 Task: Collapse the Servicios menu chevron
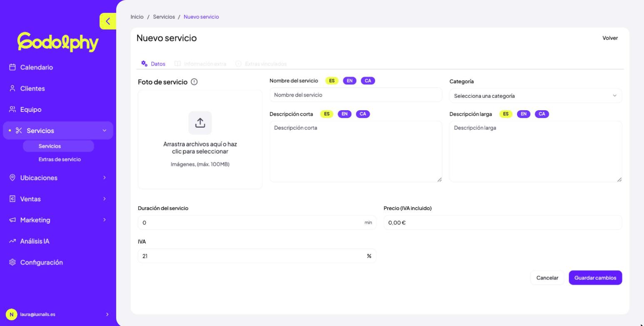tap(104, 131)
